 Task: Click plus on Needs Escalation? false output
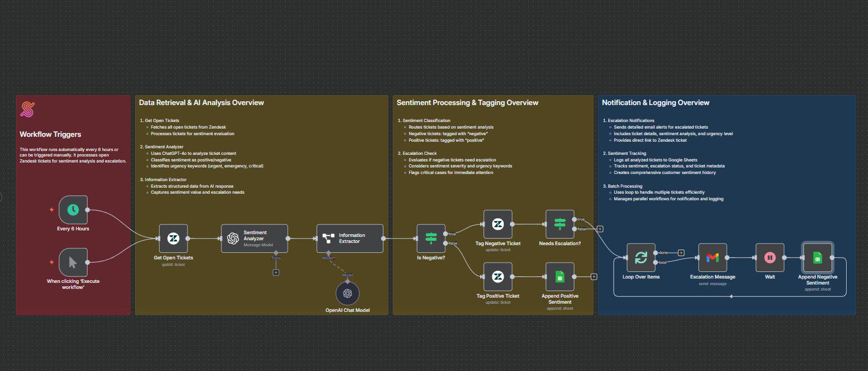pos(600,229)
